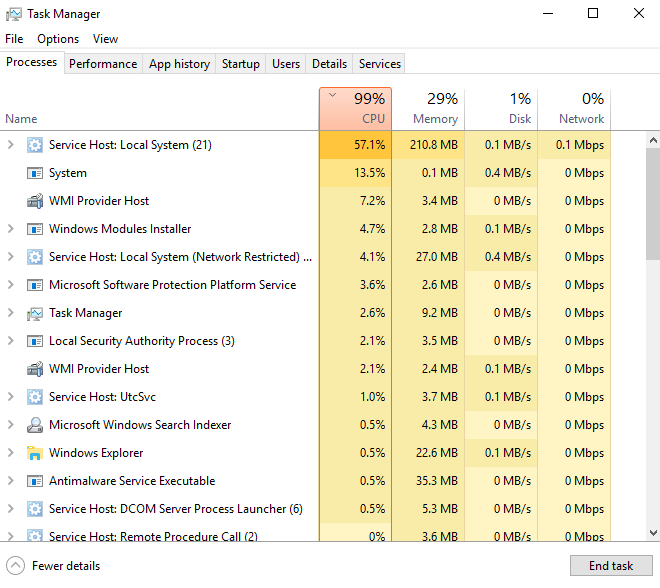Click the Fewer details label
This screenshot has height=588, width=660.
(66, 566)
